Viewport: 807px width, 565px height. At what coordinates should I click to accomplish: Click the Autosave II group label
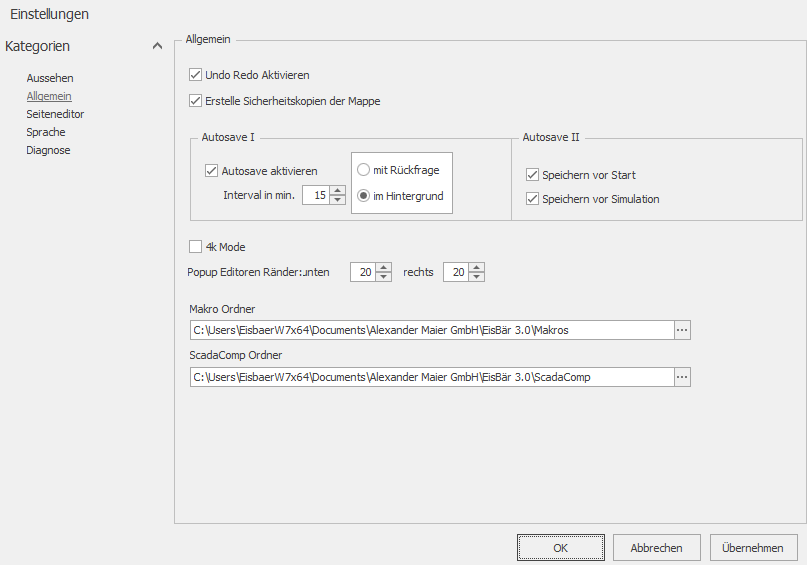pyautogui.click(x=551, y=137)
